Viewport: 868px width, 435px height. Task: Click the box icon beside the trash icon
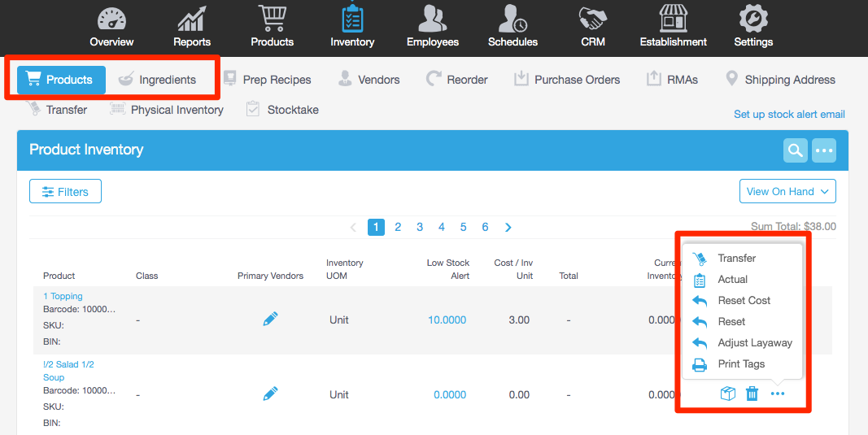point(728,394)
